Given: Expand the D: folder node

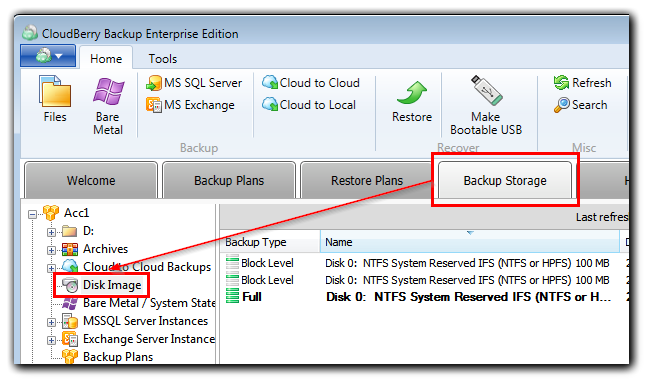Looking at the screenshot, I should click(51, 232).
